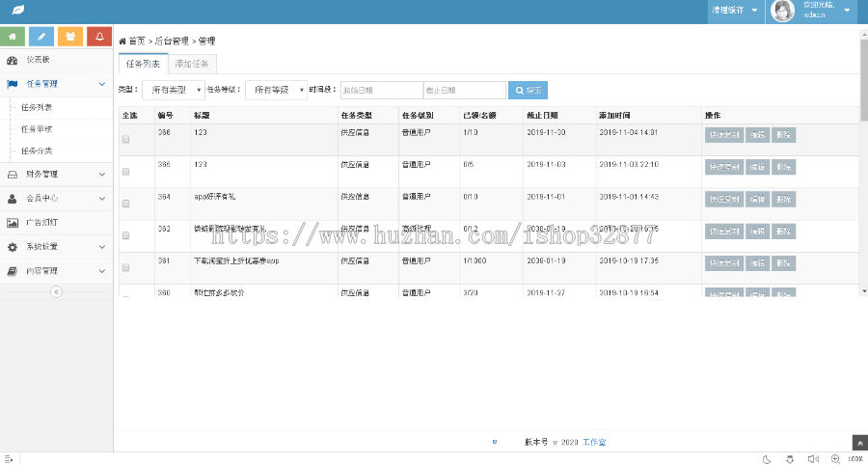Click the date cell 2018-11-01
This screenshot has width=868, height=465.
coord(545,197)
